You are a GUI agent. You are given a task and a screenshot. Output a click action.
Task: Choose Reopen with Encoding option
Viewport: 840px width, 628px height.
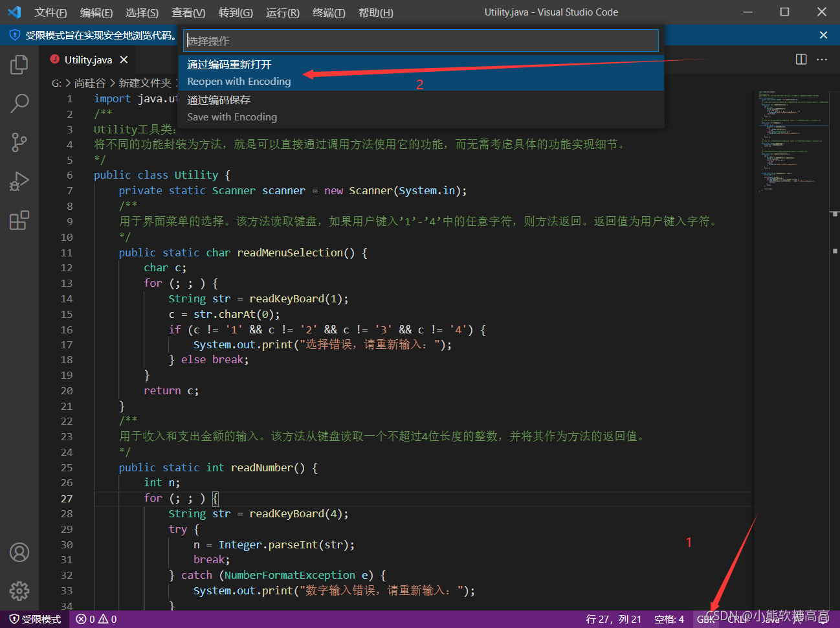[x=421, y=73]
